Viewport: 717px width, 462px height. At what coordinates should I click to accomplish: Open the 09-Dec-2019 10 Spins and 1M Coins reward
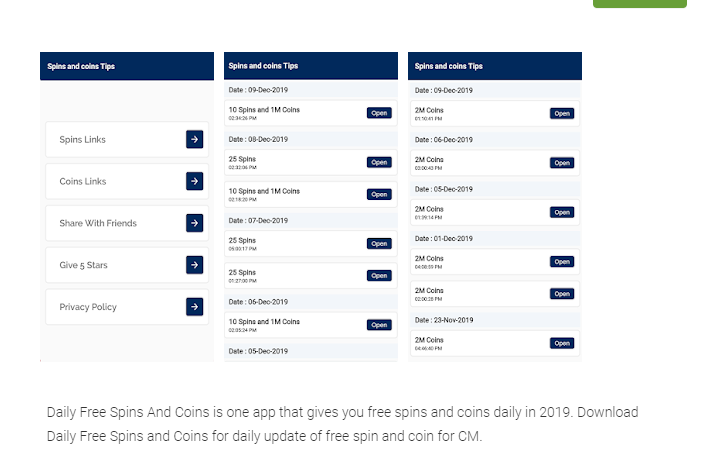click(x=379, y=113)
